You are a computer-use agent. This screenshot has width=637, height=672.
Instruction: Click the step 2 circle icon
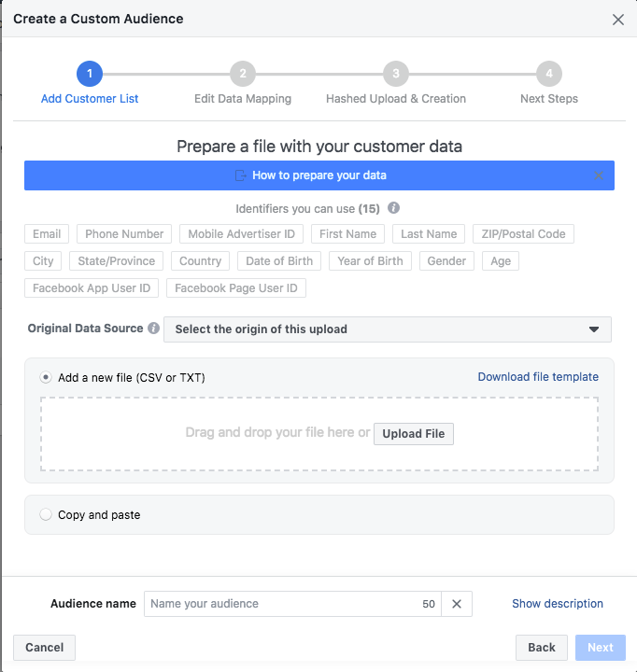(x=243, y=74)
